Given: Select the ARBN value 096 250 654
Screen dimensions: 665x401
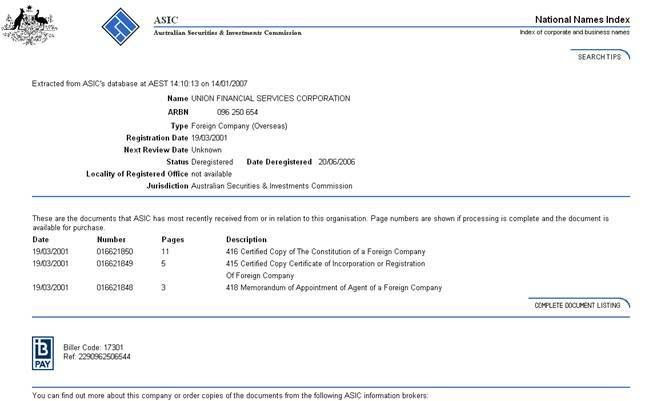Looking at the screenshot, I should (x=237, y=112).
